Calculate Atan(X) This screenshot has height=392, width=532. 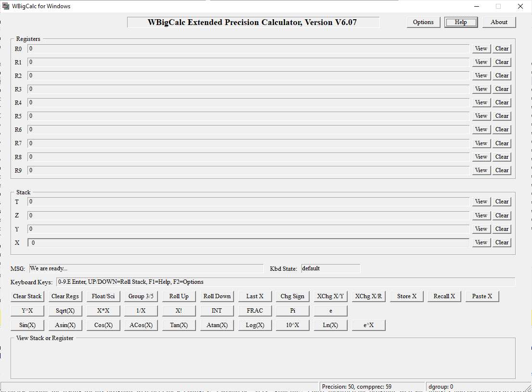tap(217, 325)
